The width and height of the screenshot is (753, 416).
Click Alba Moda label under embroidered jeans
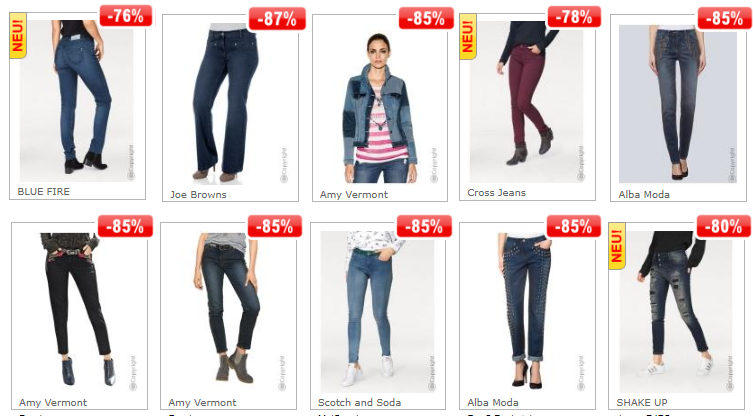pos(644,195)
